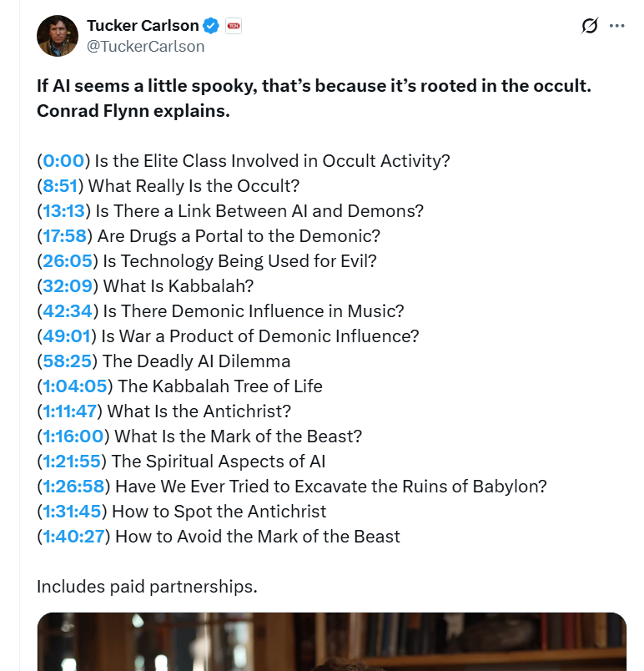Click the blue verified checkmark badge

[211, 26]
